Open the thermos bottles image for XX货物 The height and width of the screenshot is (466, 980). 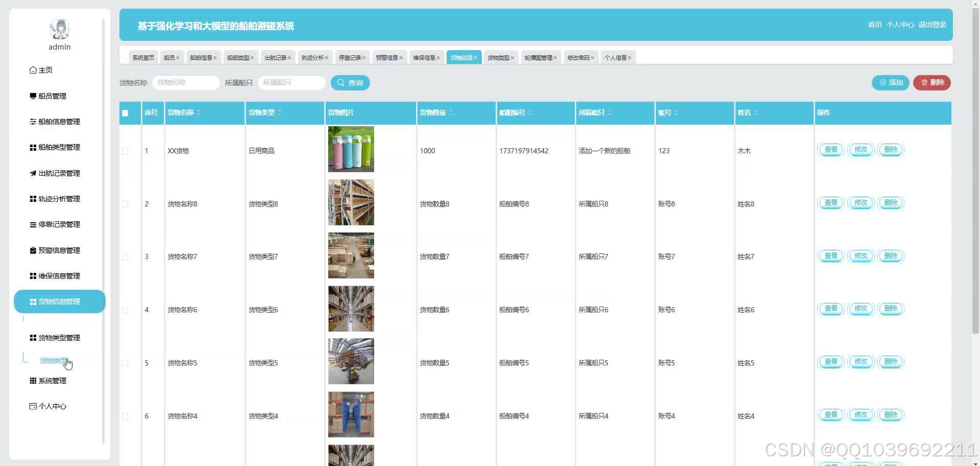(351, 149)
